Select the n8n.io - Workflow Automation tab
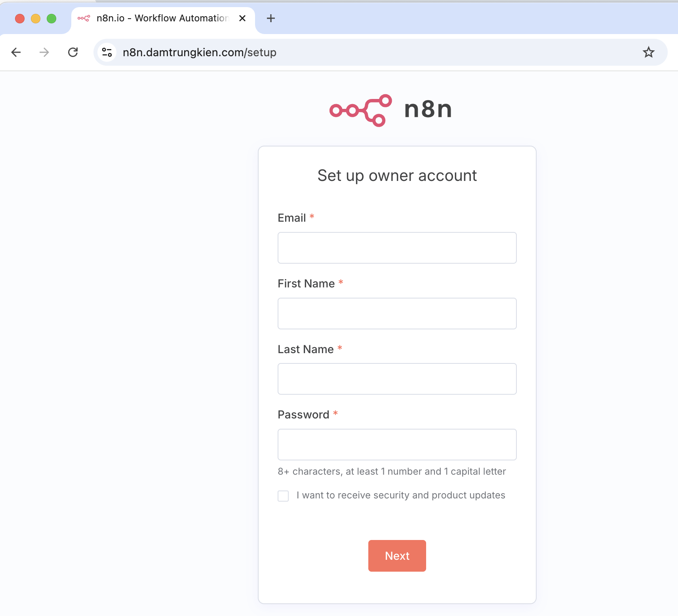Viewport: 678px width, 616px height. (163, 18)
